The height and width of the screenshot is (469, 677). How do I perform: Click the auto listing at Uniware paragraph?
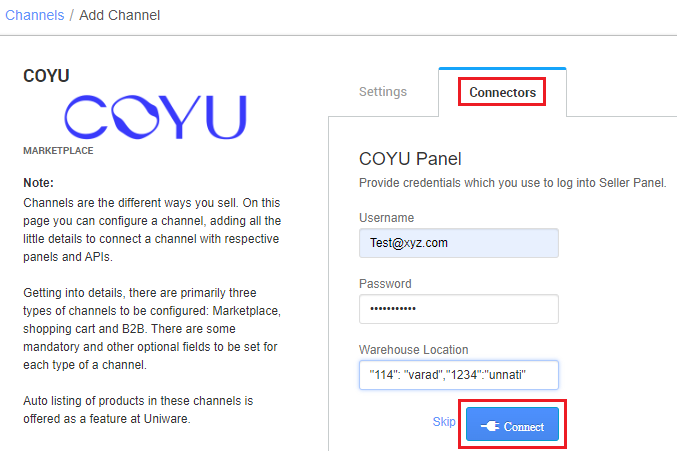[138, 410]
